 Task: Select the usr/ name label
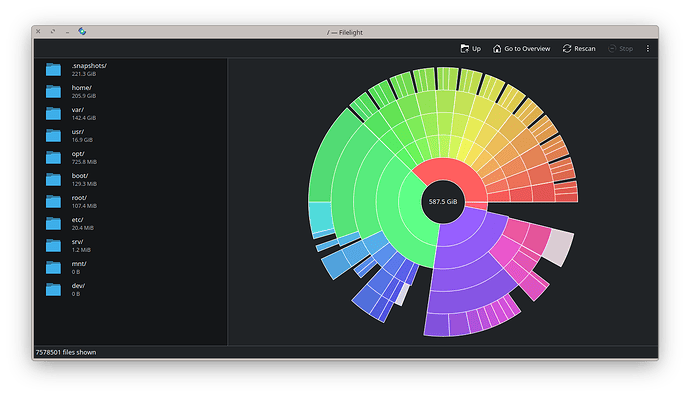77,132
